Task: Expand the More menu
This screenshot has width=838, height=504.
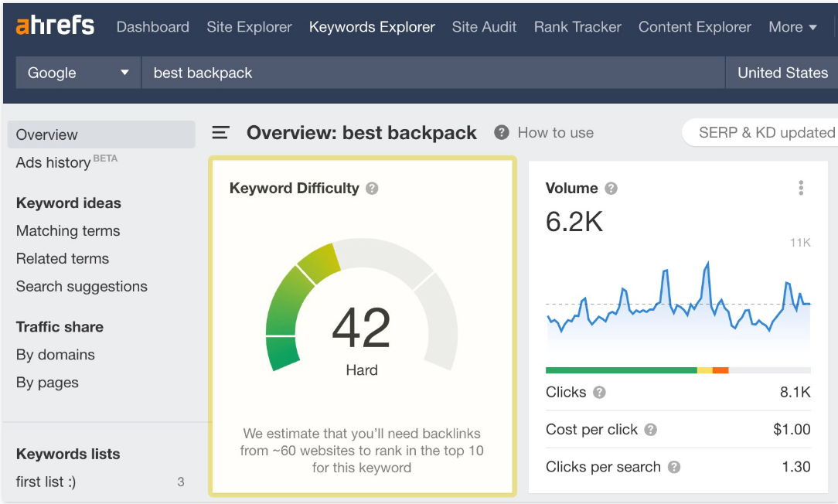Action: (x=792, y=27)
